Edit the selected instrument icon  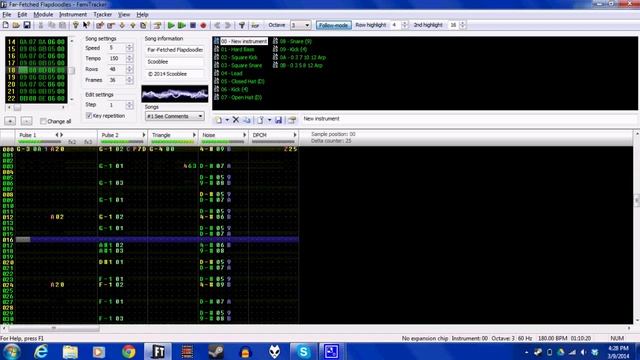(x=291, y=120)
